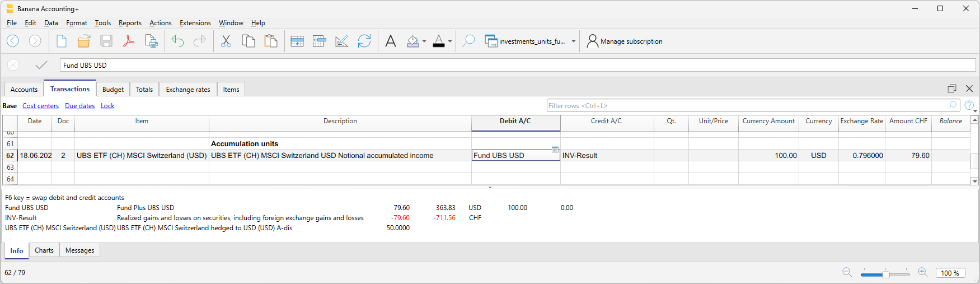Image resolution: width=980 pixels, height=284 pixels.
Task: Cut the selection with the scissors icon
Action: coord(226,41)
